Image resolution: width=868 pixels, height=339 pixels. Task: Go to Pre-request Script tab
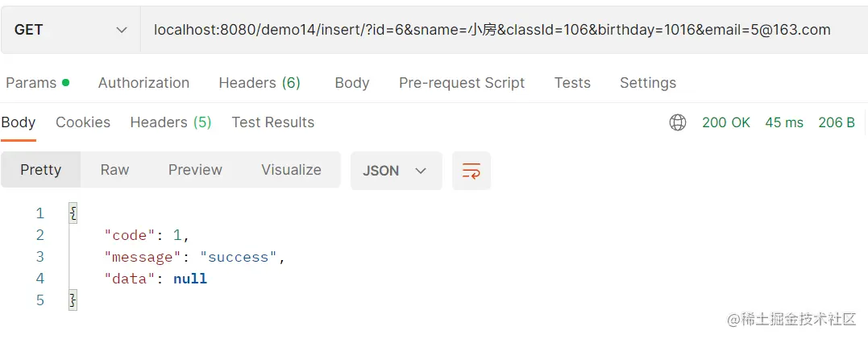point(462,83)
